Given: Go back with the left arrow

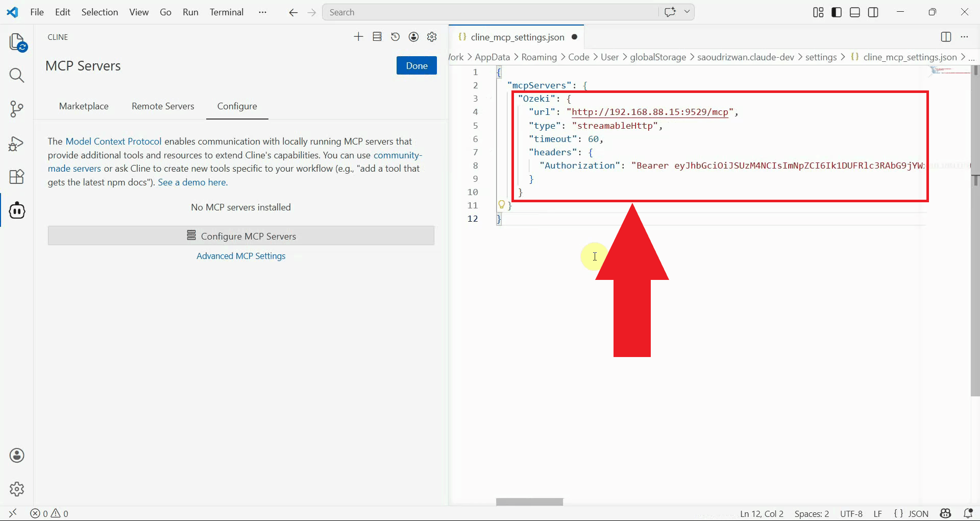Looking at the screenshot, I should click(x=293, y=12).
